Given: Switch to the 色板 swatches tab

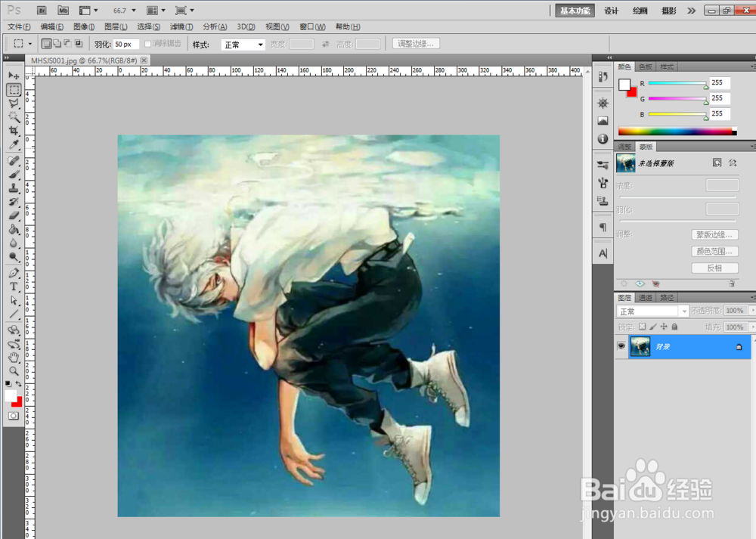Looking at the screenshot, I should pos(645,67).
